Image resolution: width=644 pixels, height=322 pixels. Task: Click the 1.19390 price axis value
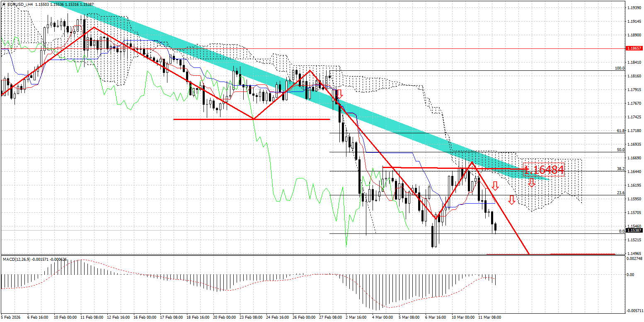(x=634, y=8)
